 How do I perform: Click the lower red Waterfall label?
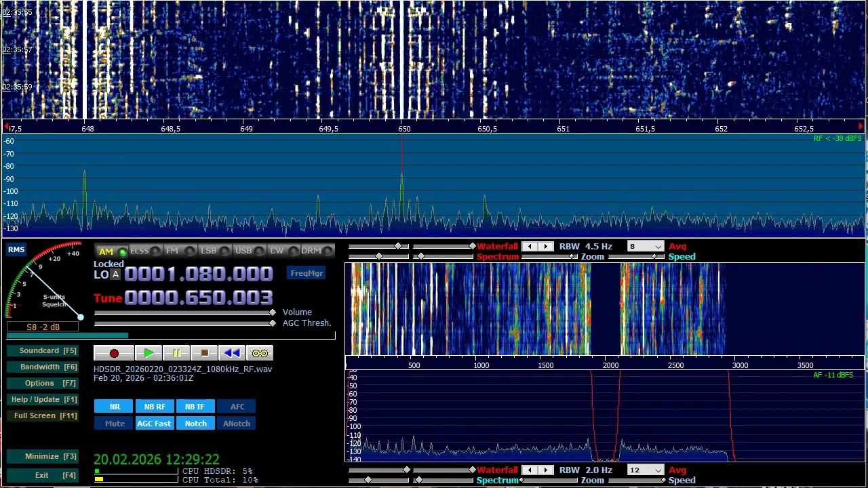[497, 470]
